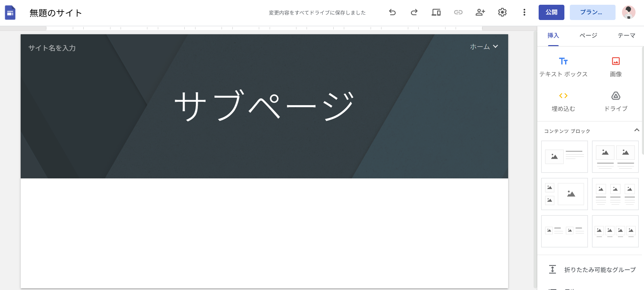Open the three-dot more menu
Image resolution: width=644 pixels, height=290 pixels.
pyautogui.click(x=524, y=12)
